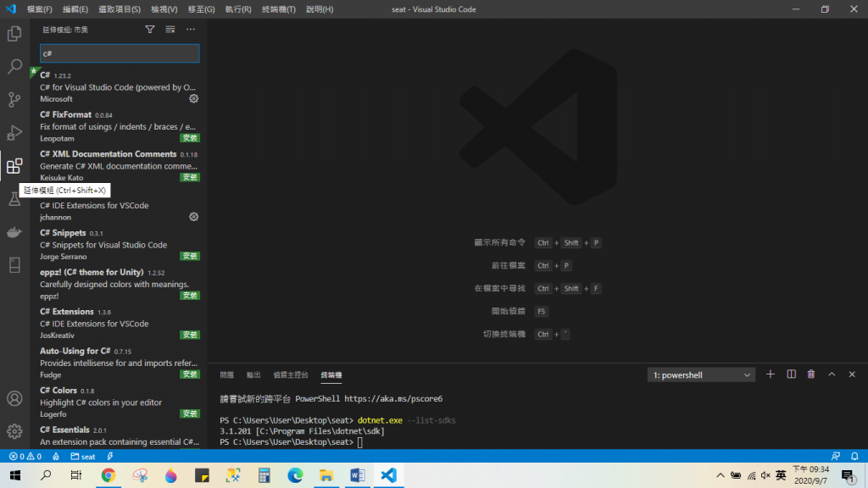The image size is (868, 488).
Task: Click the lightning bolt status icon
Action: coord(109,457)
